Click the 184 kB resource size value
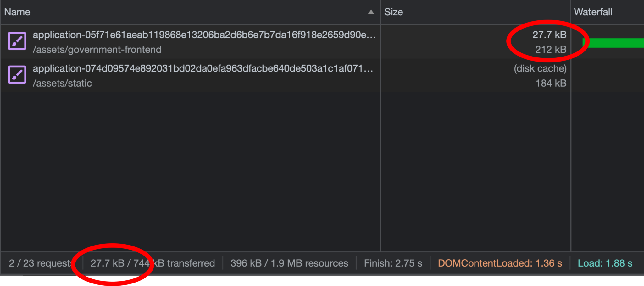 point(551,83)
